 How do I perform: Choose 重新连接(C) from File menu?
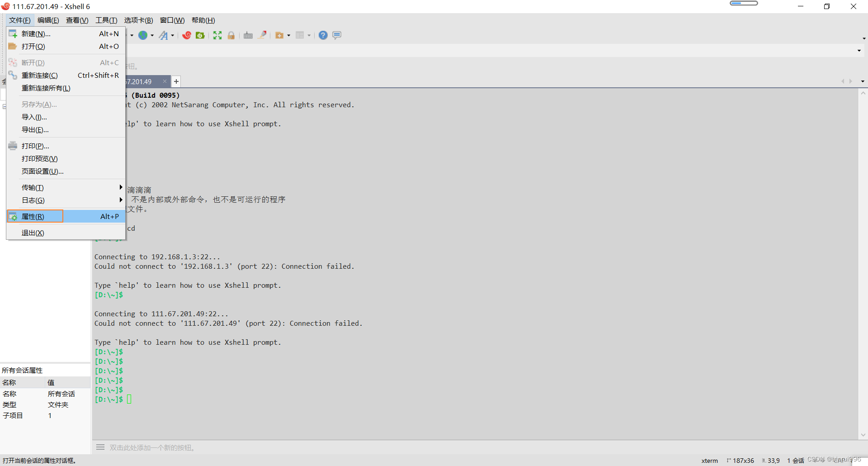point(66,75)
